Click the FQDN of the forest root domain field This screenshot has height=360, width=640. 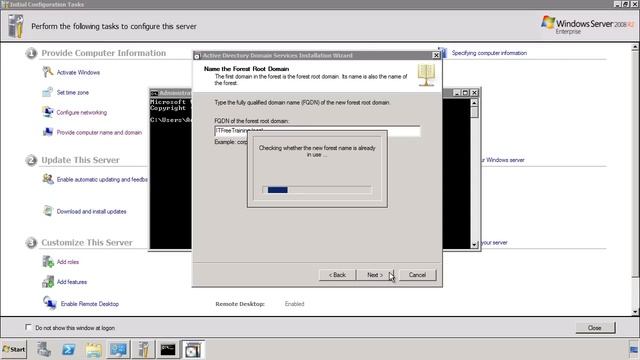tap(317, 131)
